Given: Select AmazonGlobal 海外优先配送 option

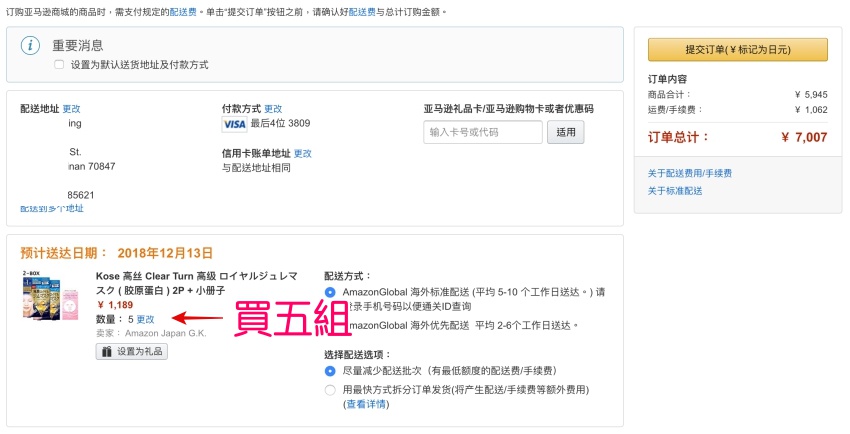Looking at the screenshot, I should [330, 325].
